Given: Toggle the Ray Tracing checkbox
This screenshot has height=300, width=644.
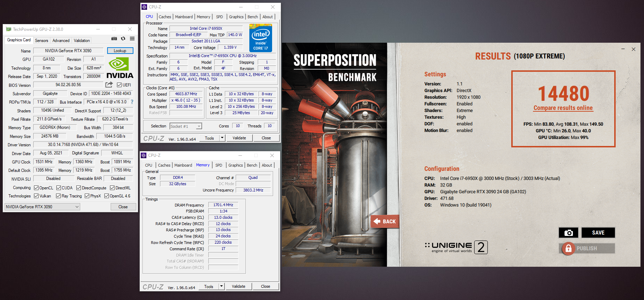Looking at the screenshot, I should tap(58, 196).
